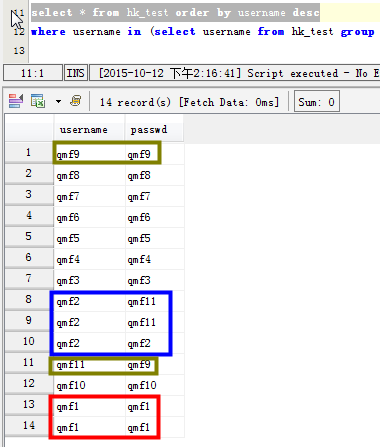Click passwd cell qmf5
Viewport: 380px width, 447px height.
[155, 238]
